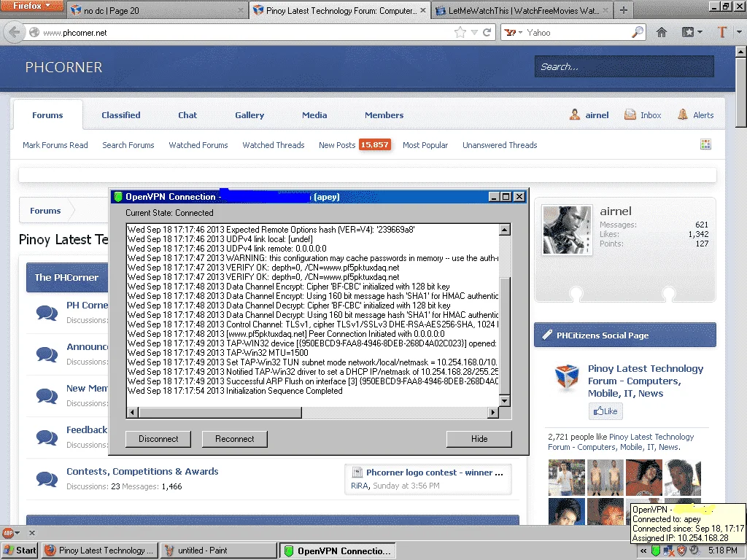
Task: Bookmark this page with the star icon
Action: pos(460,32)
